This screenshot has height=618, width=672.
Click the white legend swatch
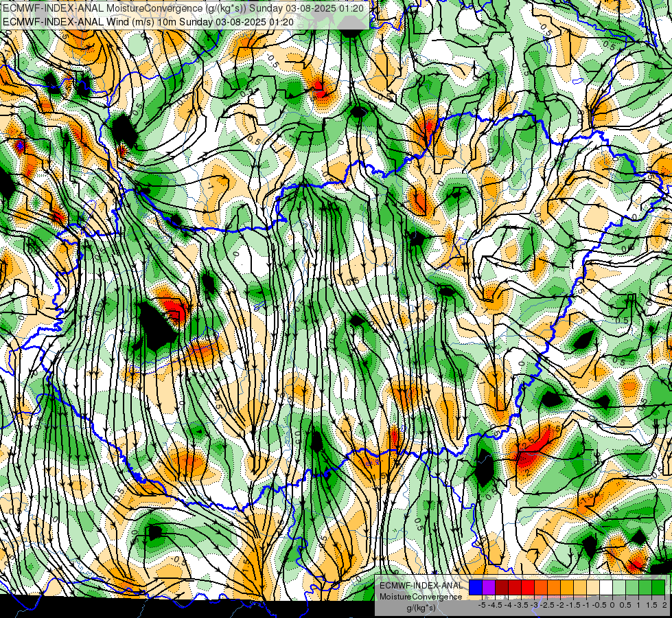(606, 588)
